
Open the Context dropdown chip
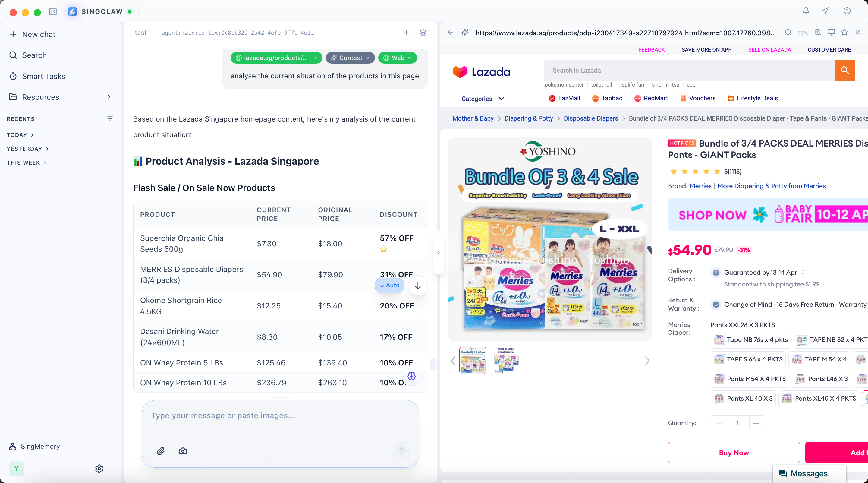click(350, 58)
